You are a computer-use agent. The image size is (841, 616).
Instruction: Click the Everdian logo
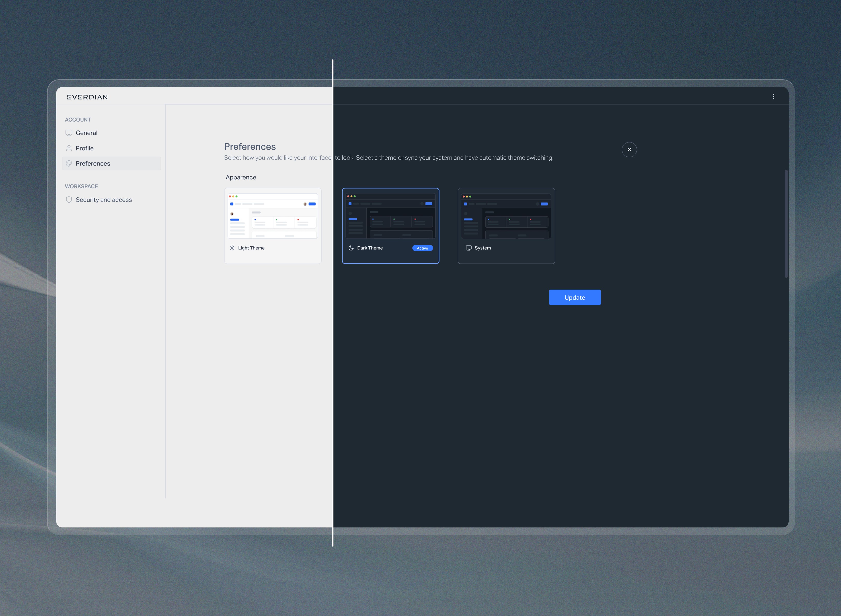coord(87,97)
